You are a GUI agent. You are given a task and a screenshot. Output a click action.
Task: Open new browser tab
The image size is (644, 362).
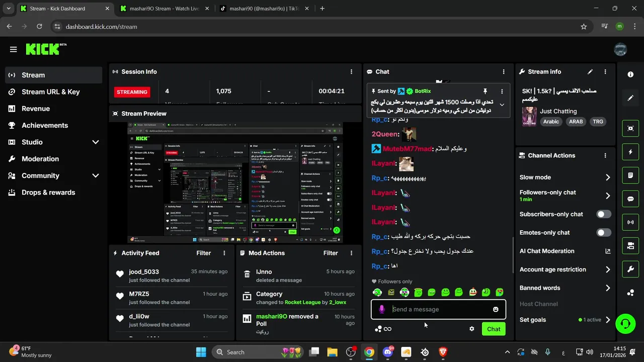322,9
